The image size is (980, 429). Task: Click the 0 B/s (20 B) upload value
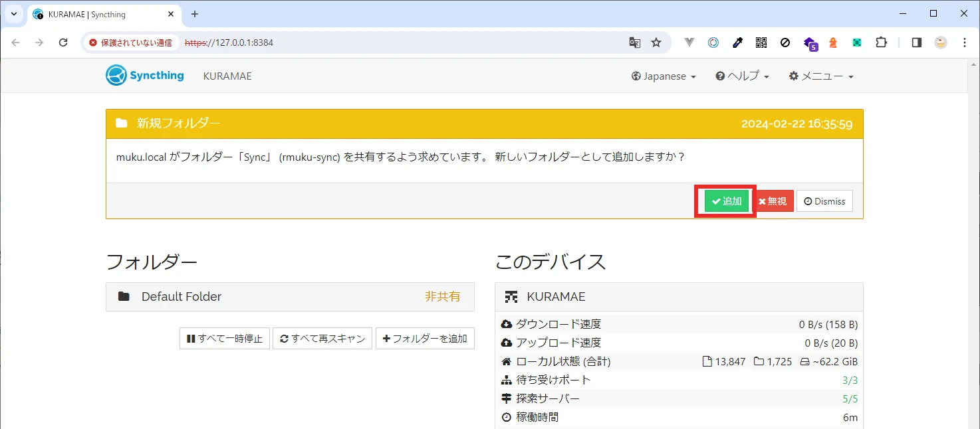(831, 343)
